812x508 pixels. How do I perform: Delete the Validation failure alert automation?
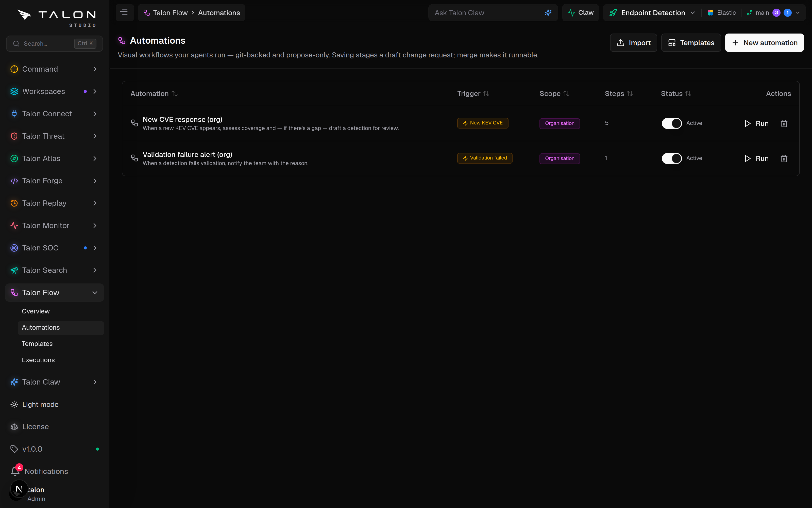point(784,158)
